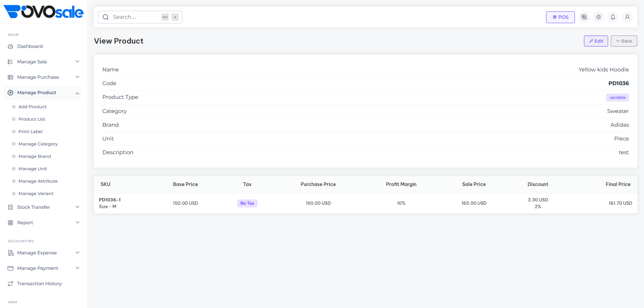Click the Category value Sweater
The width and height of the screenshot is (644, 308).
618,111
